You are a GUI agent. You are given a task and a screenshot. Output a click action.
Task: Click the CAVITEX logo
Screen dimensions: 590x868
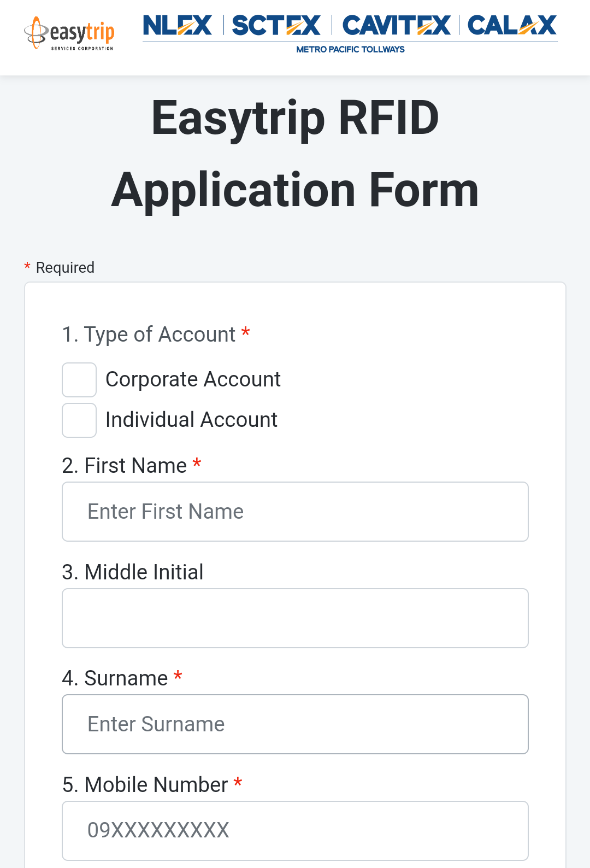coord(397,25)
